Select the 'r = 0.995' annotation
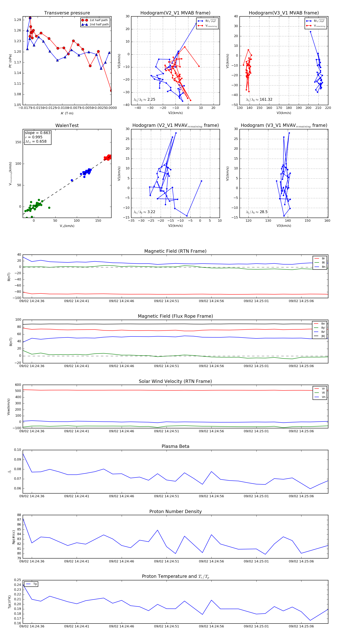Screen dimensions: 351x644 point(34,137)
